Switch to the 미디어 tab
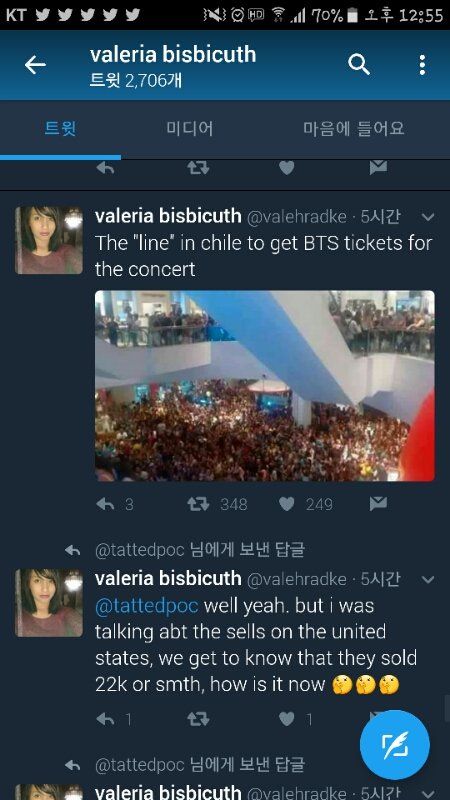Screen dimensions: 450x800 click(x=190, y=129)
